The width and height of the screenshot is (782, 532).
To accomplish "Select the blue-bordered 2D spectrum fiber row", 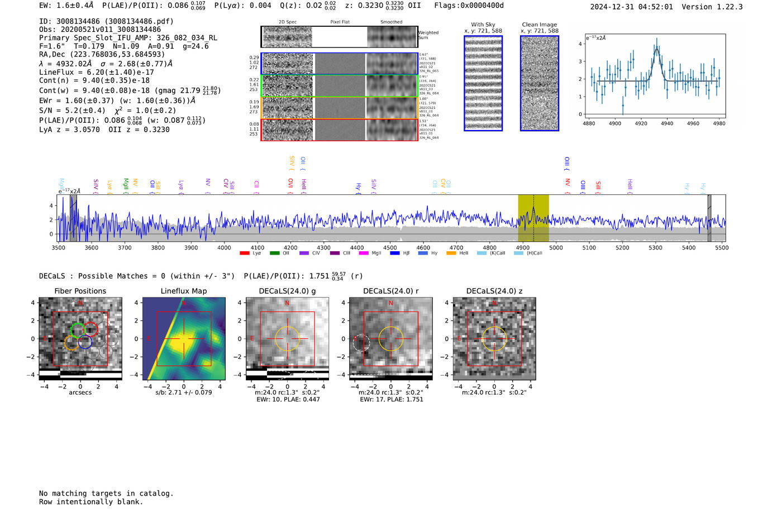I will click(340, 64).
